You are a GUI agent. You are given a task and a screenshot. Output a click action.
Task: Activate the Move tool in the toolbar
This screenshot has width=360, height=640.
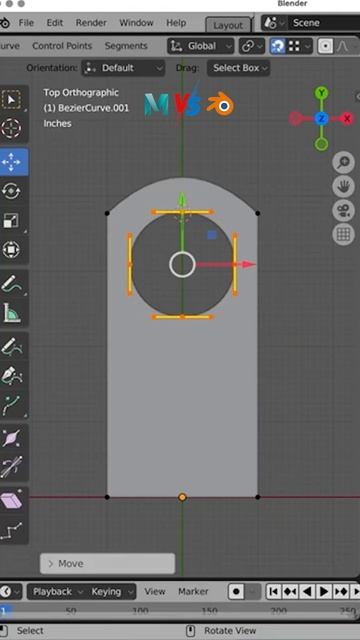click(11, 162)
